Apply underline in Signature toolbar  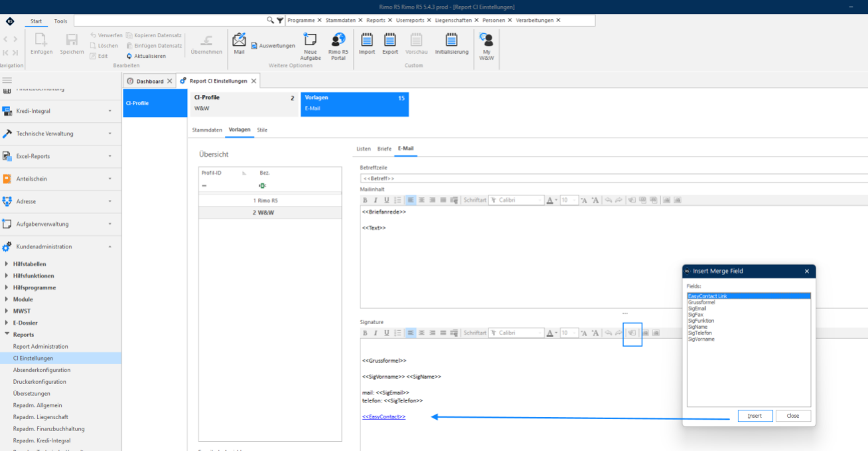pyautogui.click(x=386, y=333)
